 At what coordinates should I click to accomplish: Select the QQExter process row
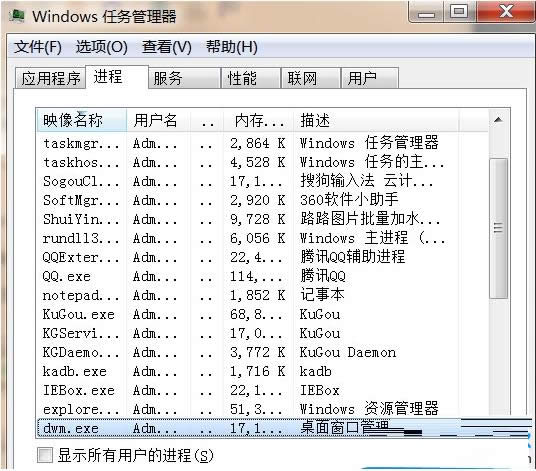(x=263, y=257)
